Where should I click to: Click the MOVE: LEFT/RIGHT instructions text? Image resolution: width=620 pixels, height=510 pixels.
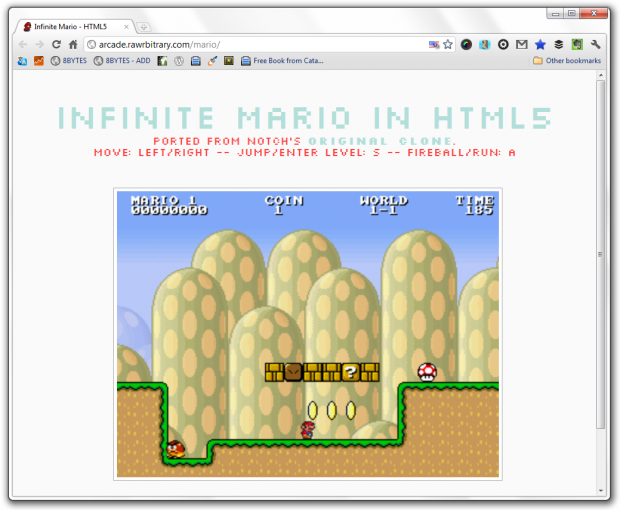click(304, 153)
